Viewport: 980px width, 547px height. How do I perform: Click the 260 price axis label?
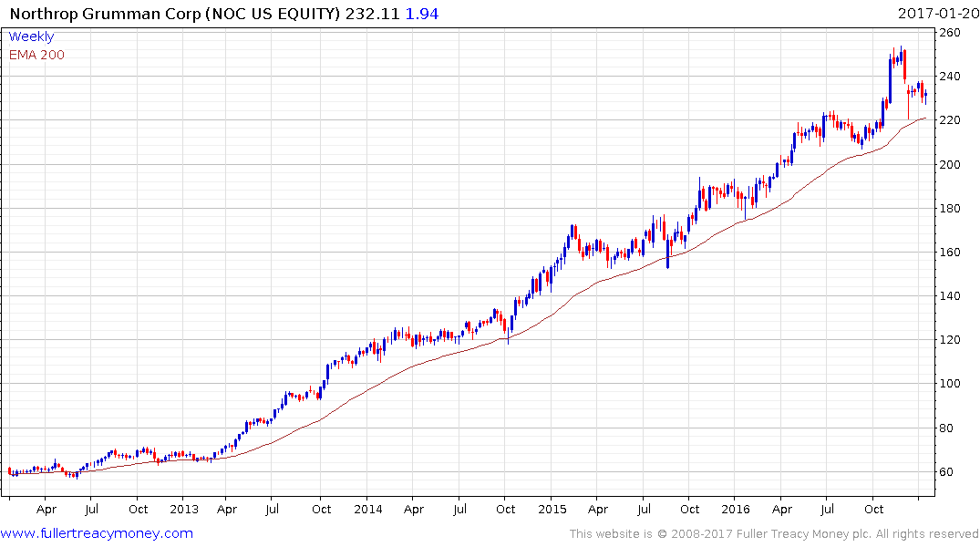point(950,33)
